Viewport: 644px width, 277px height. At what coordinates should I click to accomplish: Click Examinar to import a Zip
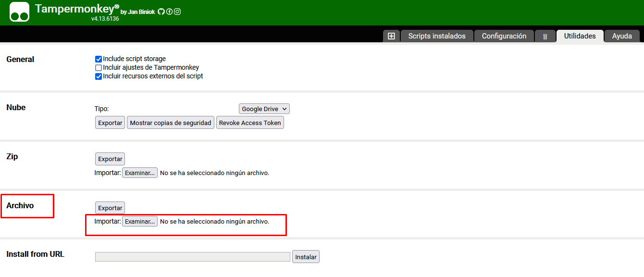click(139, 173)
